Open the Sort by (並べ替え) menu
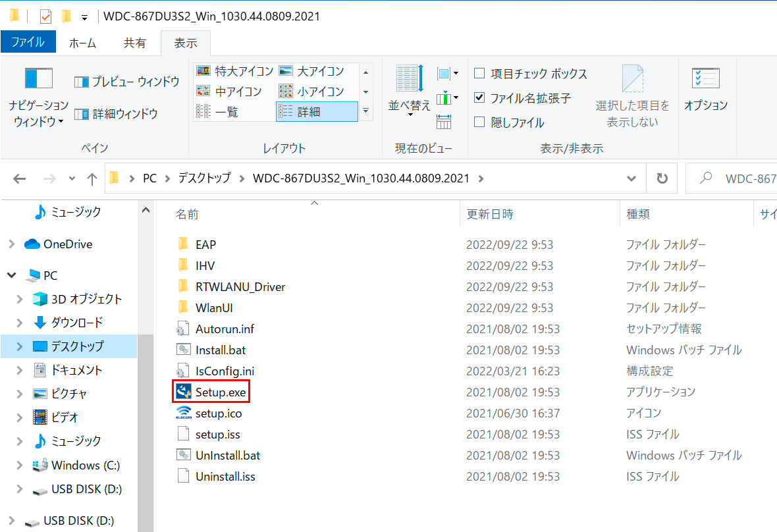The height and width of the screenshot is (532, 777). click(410, 92)
